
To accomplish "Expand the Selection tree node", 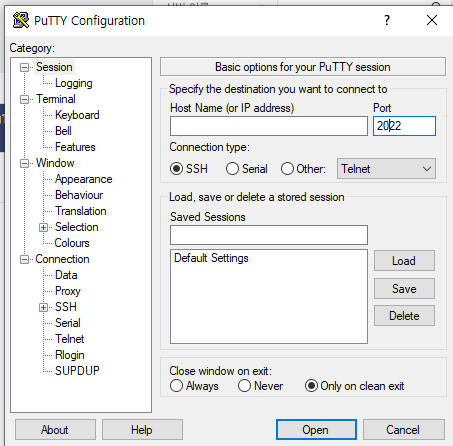I will click(43, 228).
